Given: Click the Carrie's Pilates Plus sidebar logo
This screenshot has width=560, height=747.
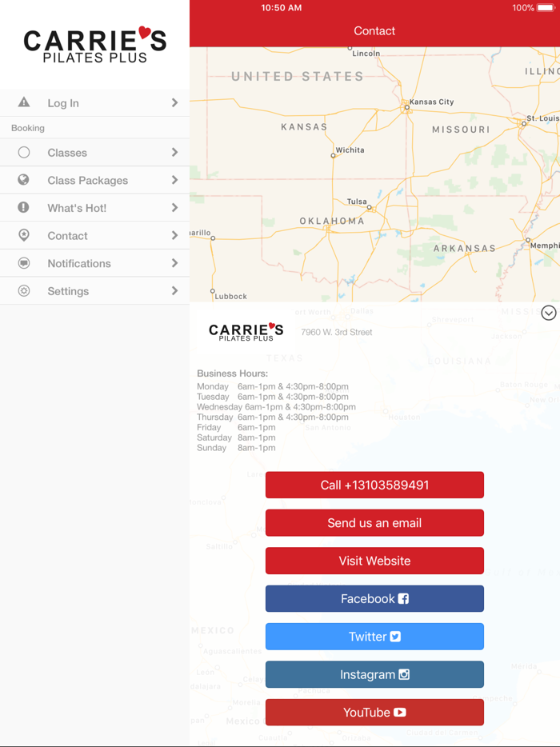Looking at the screenshot, I should tap(95, 45).
